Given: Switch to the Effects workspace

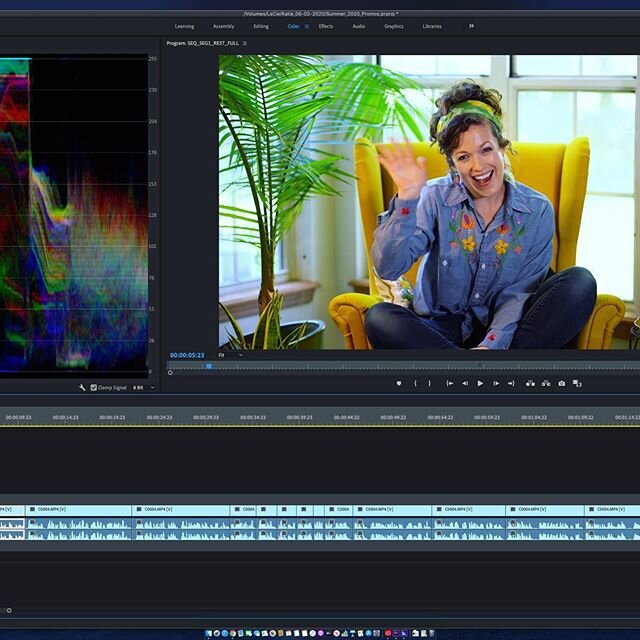Looking at the screenshot, I should pos(326,26).
